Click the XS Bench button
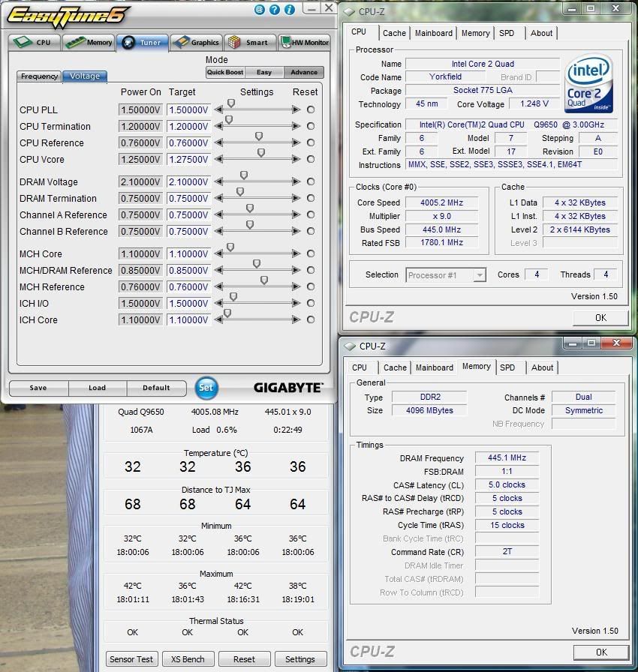 pyautogui.click(x=188, y=659)
